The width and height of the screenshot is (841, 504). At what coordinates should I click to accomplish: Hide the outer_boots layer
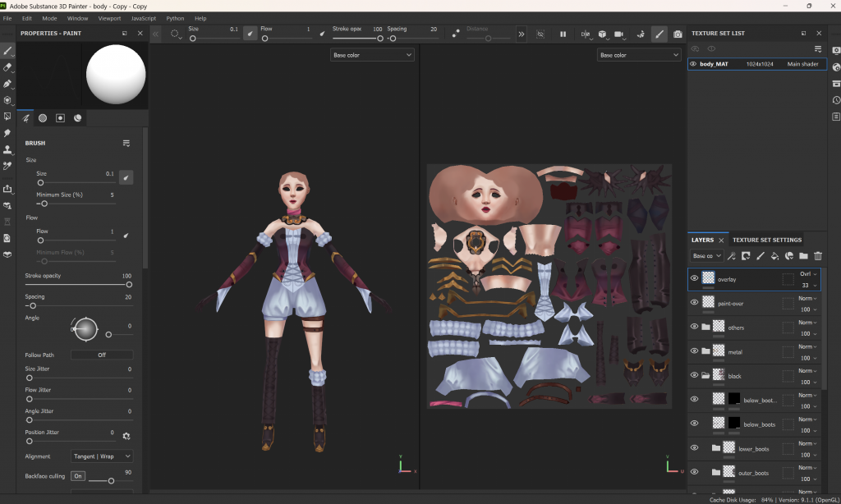(694, 472)
